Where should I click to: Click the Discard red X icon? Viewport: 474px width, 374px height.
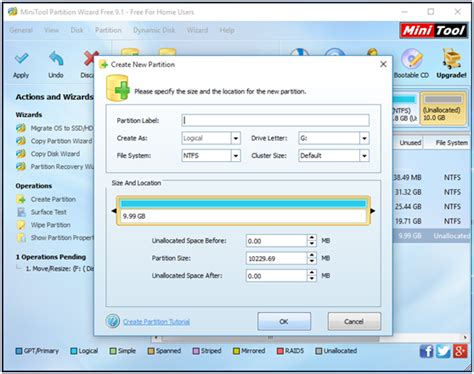[89, 59]
